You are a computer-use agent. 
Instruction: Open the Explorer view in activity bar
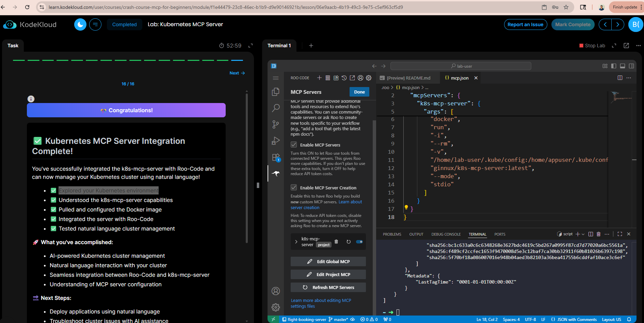(276, 92)
